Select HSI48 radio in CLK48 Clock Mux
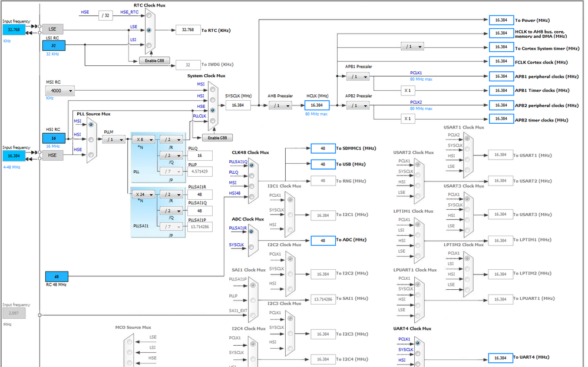Image resolution: width=588 pixels, height=367 pixels. point(251,196)
